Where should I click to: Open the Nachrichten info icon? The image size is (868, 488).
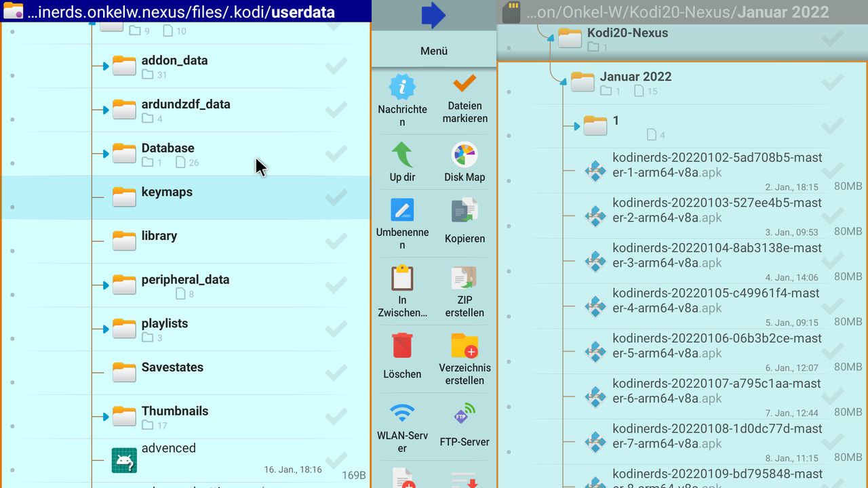(x=402, y=87)
